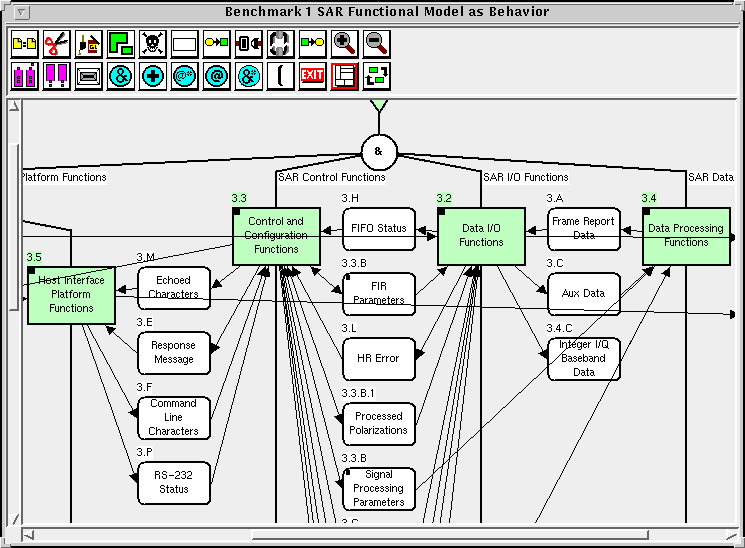The height and width of the screenshot is (548, 745).
Task: Click the FIFO Status data item
Action: point(379,229)
